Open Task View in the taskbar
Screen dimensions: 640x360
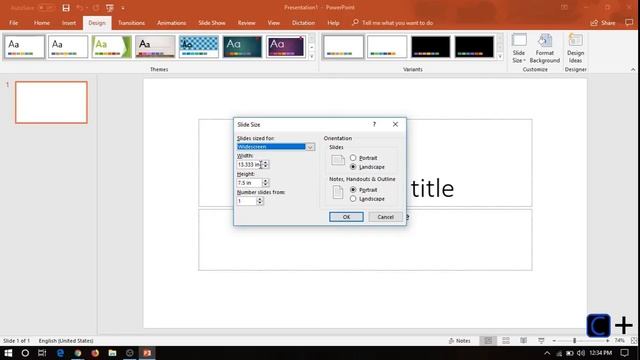pos(42,353)
